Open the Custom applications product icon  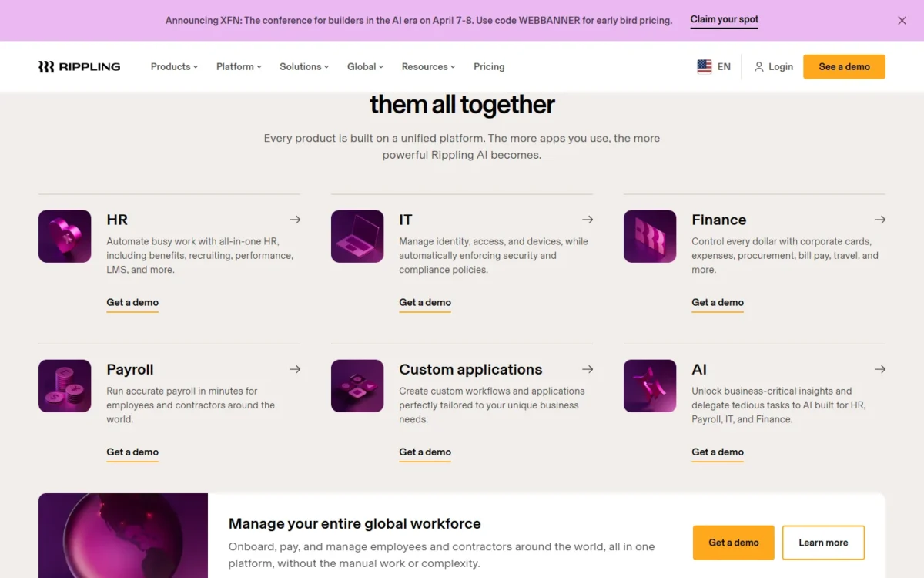coord(357,386)
